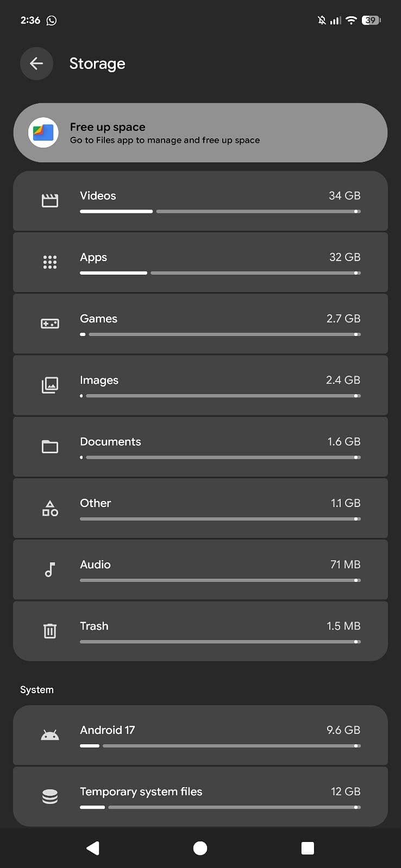Tap the 2:36 clock
This screenshot has width=401, height=868.
(30, 21)
